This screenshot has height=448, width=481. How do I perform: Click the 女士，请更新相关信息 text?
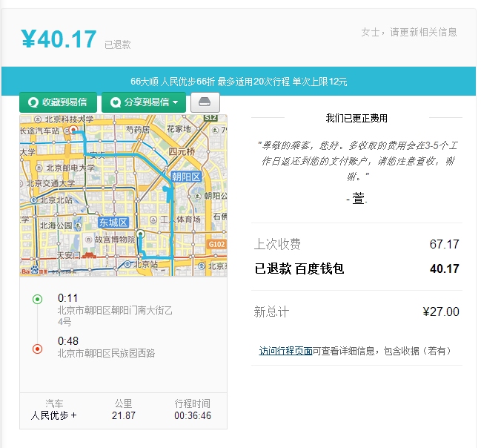point(409,32)
